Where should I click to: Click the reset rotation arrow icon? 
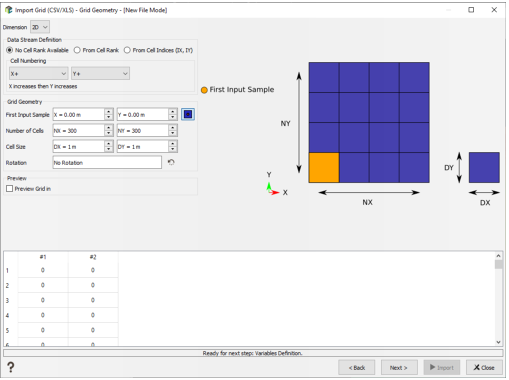tap(171, 162)
